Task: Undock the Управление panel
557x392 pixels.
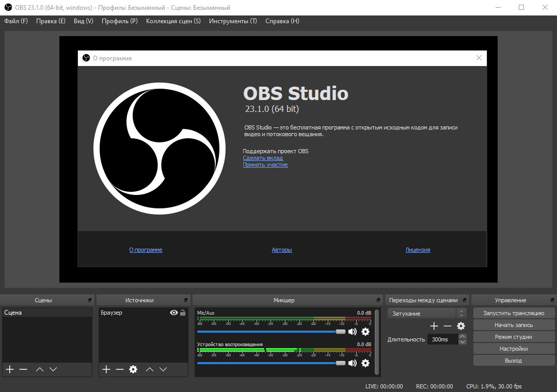Action: click(x=552, y=300)
